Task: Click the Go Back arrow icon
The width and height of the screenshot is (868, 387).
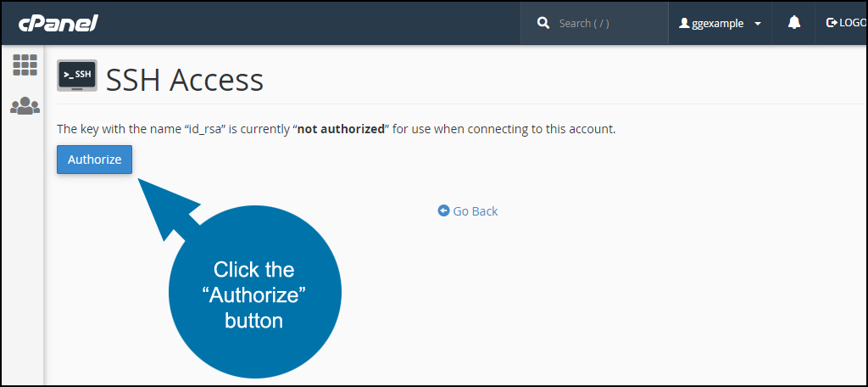Action: (443, 210)
